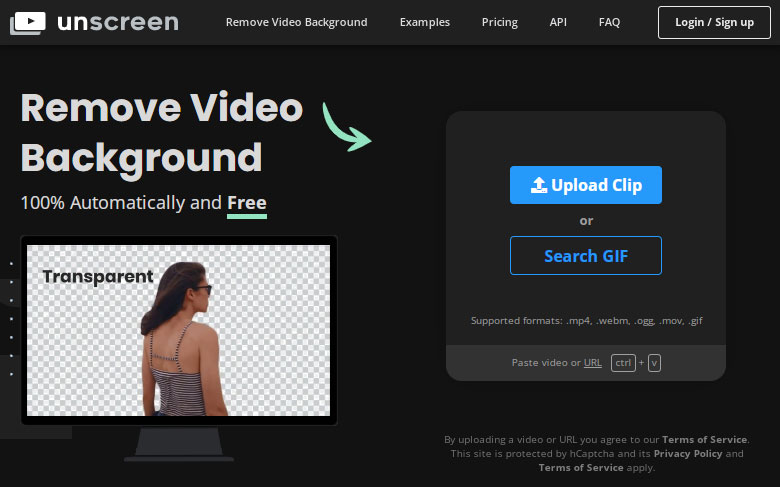The image size is (780, 487).
Task: Click the v key badge
Action: click(x=655, y=363)
